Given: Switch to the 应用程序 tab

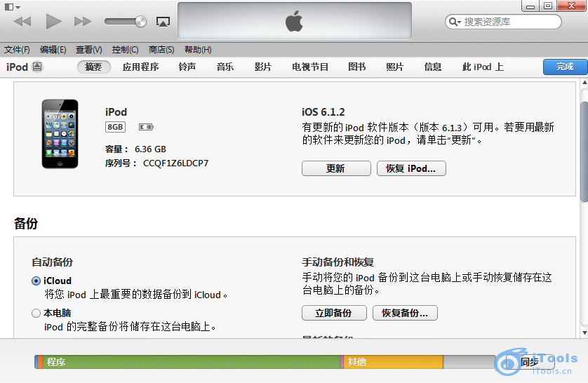Looking at the screenshot, I should pyautogui.click(x=140, y=67).
